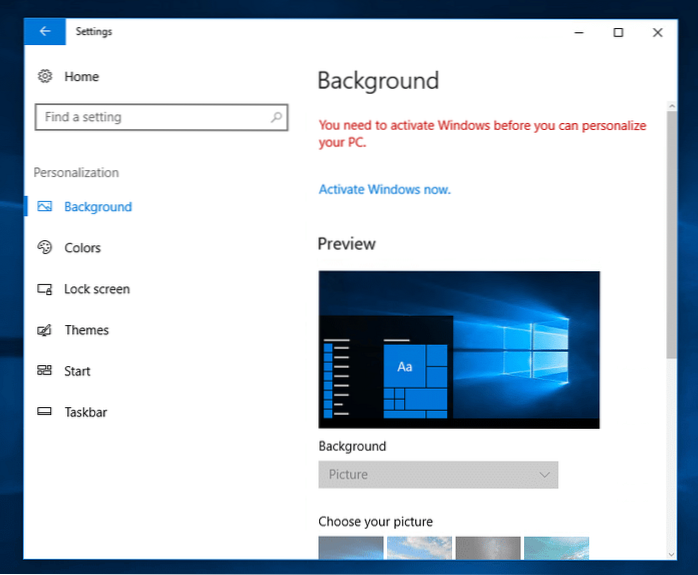Click the Home gear icon
The height and width of the screenshot is (575, 698).
point(45,77)
